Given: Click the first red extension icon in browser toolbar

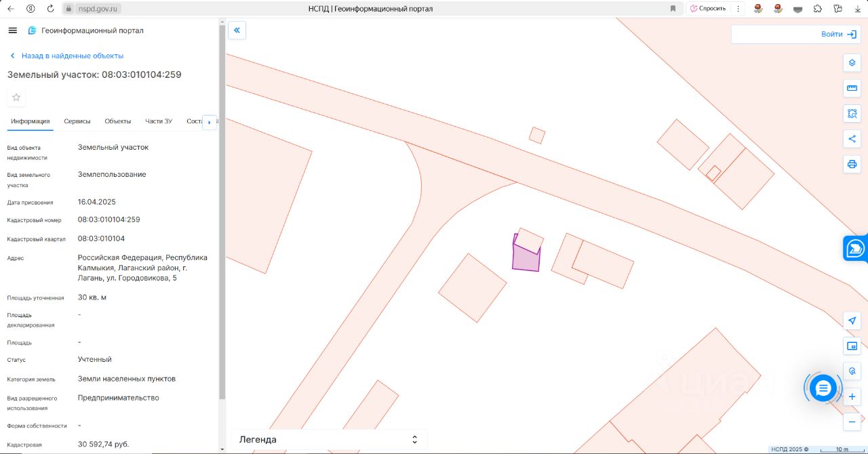Looking at the screenshot, I should tap(759, 9).
